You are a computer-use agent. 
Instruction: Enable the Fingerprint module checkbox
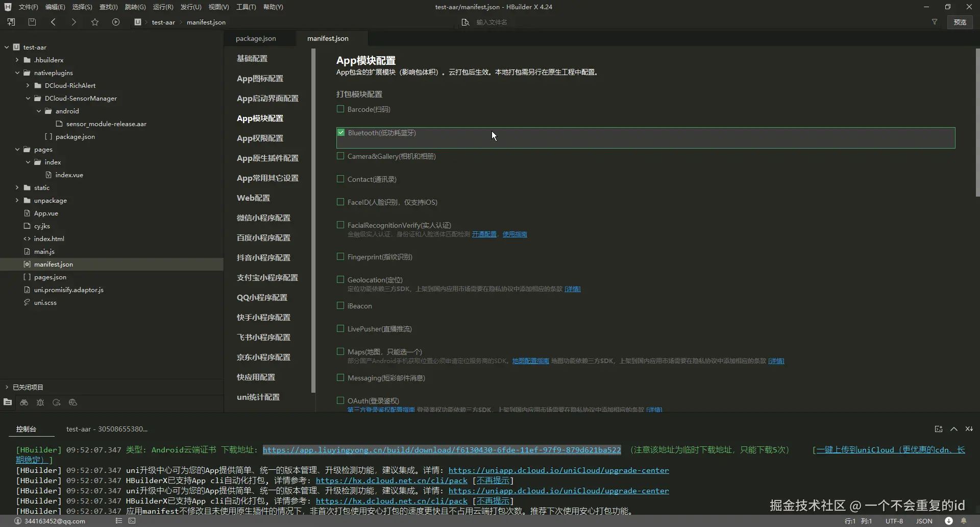(340, 256)
